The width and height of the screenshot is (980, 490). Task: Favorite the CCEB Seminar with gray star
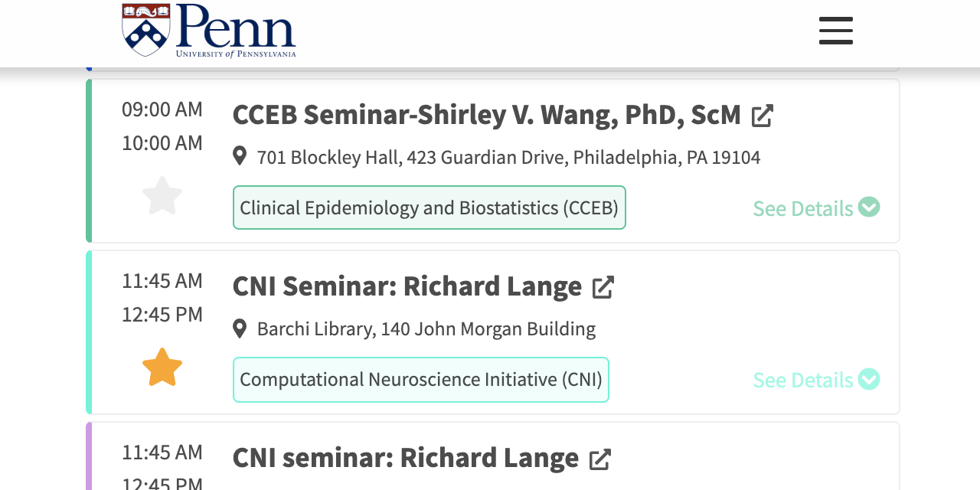[162, 196]
